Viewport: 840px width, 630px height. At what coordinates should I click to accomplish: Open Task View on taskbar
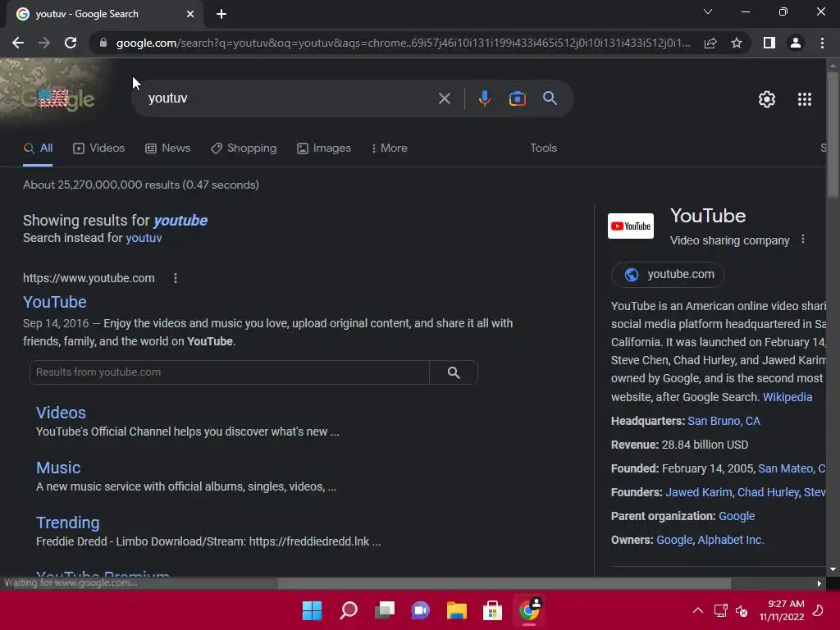coord(384,610)
